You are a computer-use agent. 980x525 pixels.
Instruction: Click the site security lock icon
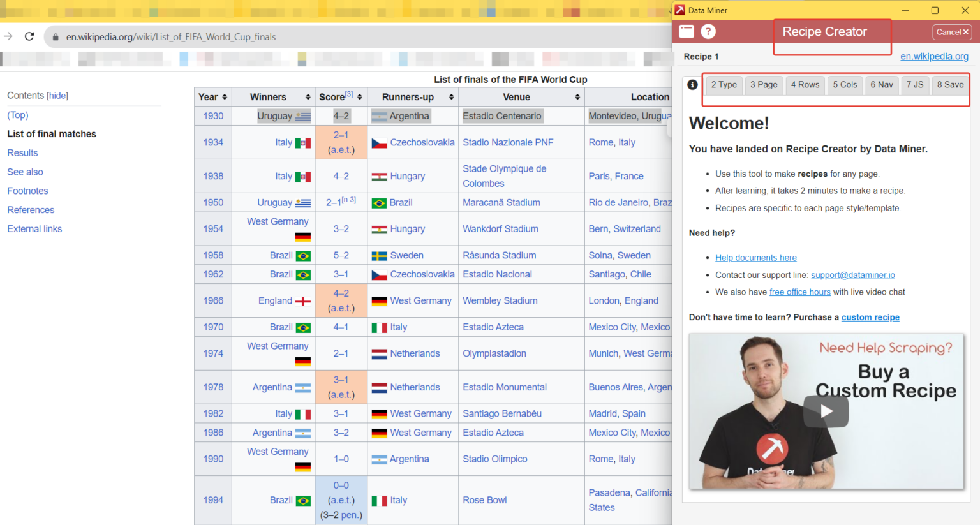click(x=56, y=36)
